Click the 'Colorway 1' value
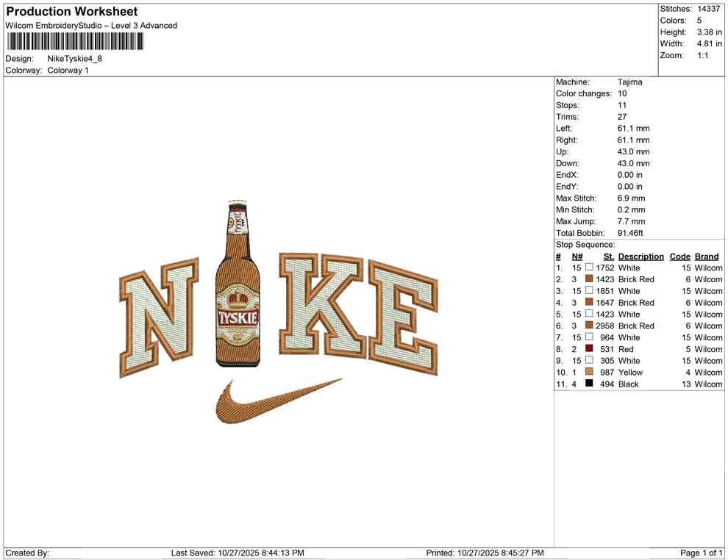The height and width of the screenshot is (560, 728). tap(68, 71)
